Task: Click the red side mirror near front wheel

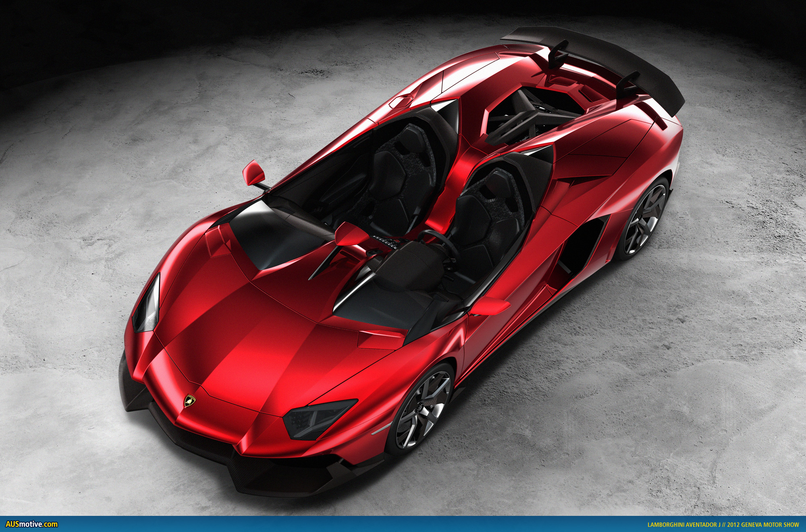Action: (x=490, y=306)
